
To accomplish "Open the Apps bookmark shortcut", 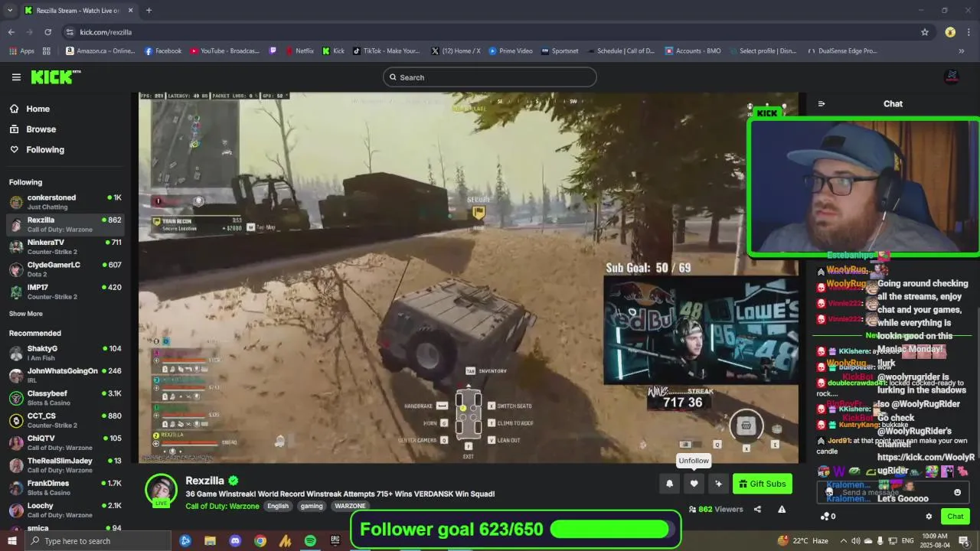I will (x=21, y=51).
